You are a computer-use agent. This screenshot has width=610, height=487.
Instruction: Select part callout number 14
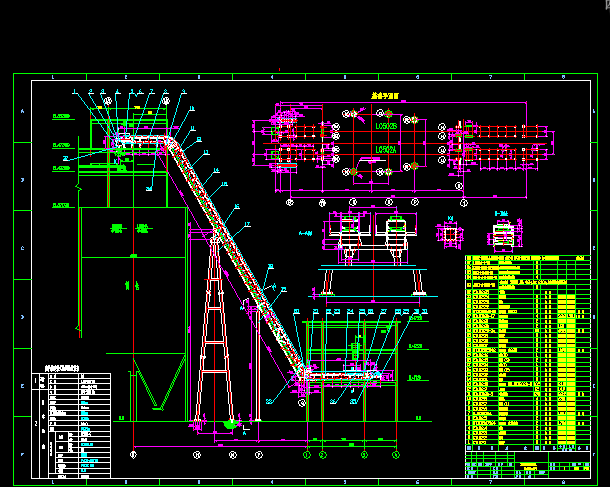point(216,170)
